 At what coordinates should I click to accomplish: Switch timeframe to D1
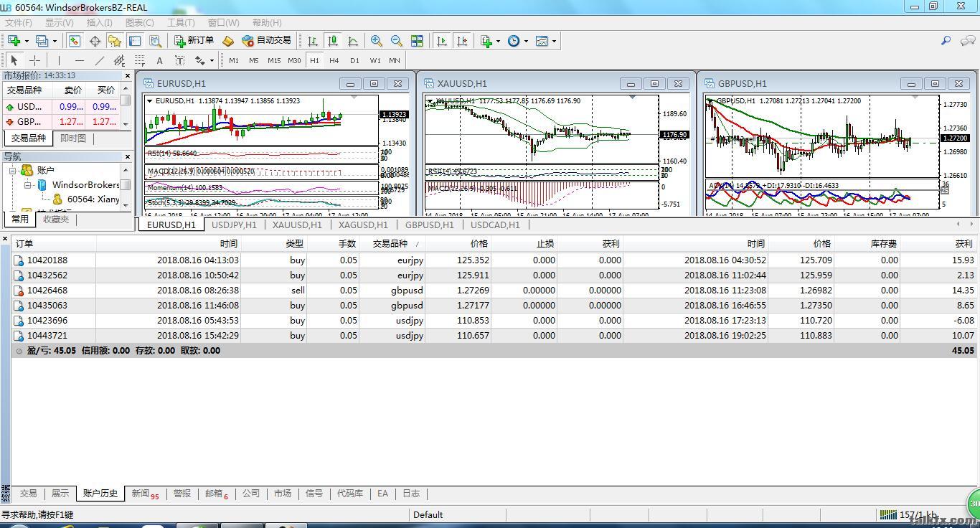354,60
